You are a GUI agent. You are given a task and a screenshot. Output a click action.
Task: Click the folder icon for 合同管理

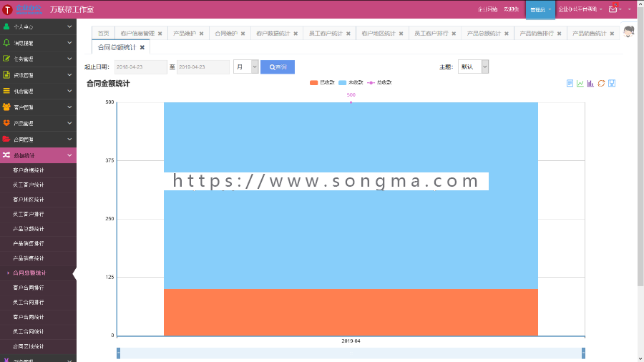click(x=6, y=139)
